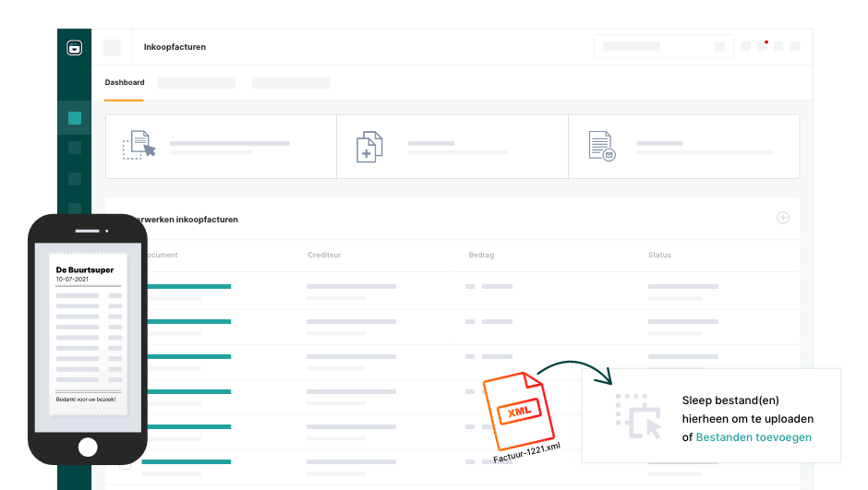Switch to the Dashboard tab
The width and height of the screenshot is (868, 490).
[125, 83]
